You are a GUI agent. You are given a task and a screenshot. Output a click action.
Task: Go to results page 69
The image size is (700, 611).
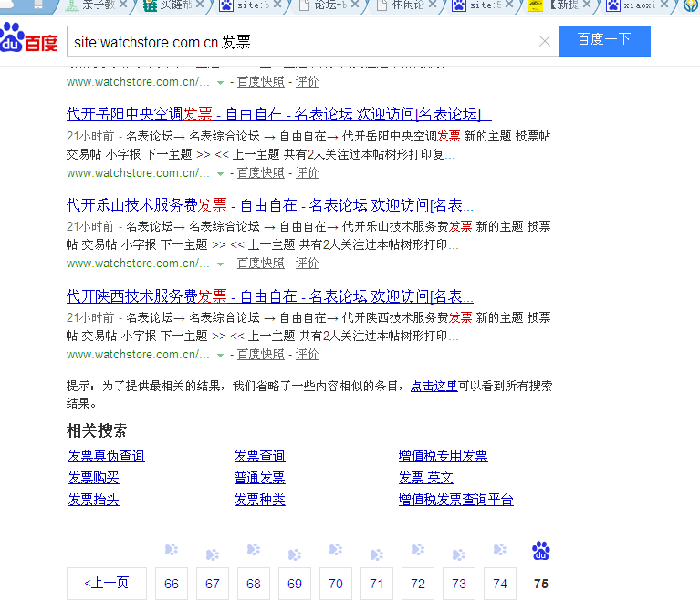pyautogui.click(x=295, y=584)
